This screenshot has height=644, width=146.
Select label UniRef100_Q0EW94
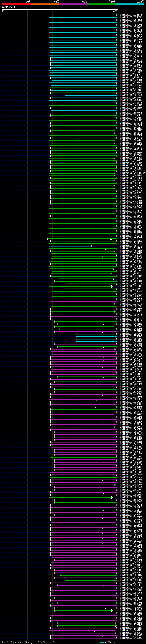[131, 407]
